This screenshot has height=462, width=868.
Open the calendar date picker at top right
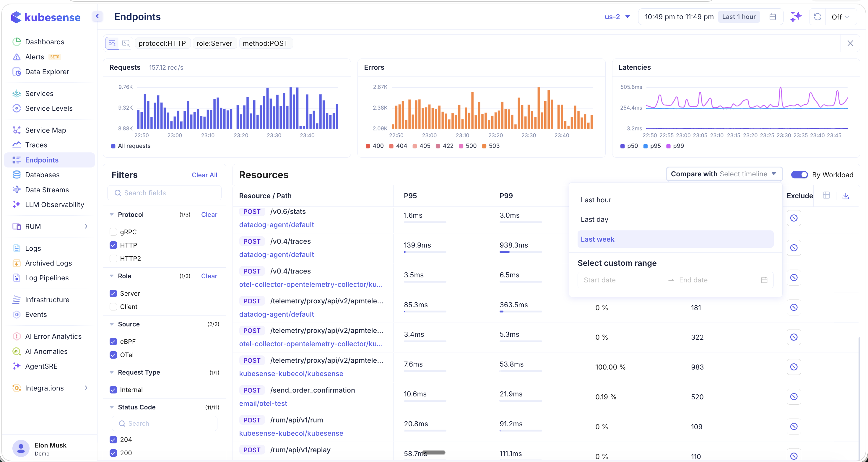coord(773,17)
